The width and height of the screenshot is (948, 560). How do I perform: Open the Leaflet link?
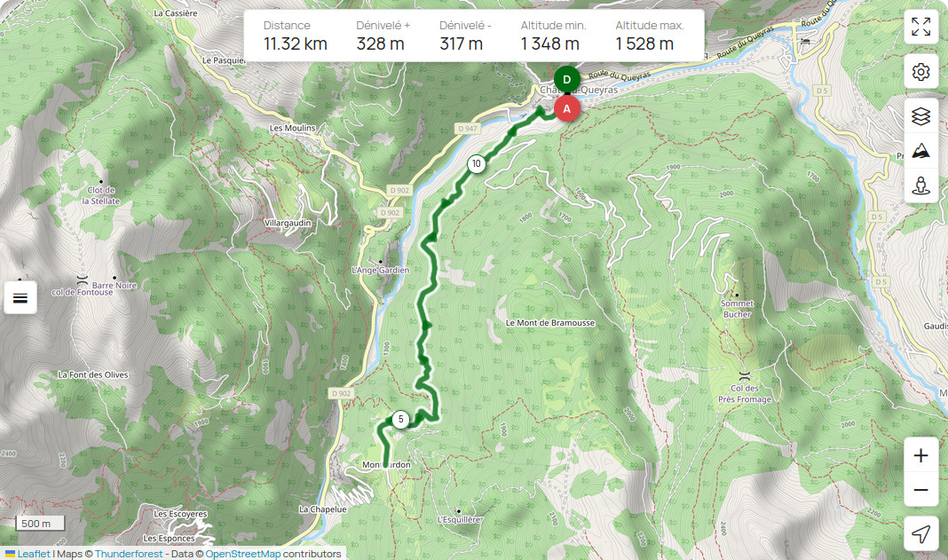(x=33, y=554)
